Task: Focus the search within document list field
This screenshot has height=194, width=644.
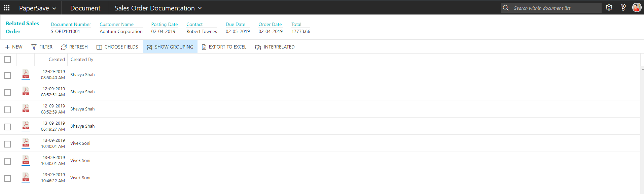Action: (555, 8)
